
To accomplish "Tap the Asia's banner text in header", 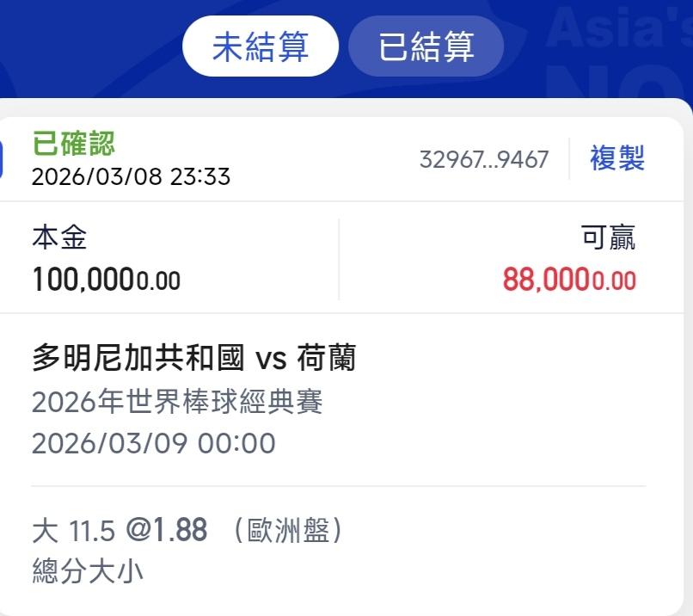I will coord(617,31).
